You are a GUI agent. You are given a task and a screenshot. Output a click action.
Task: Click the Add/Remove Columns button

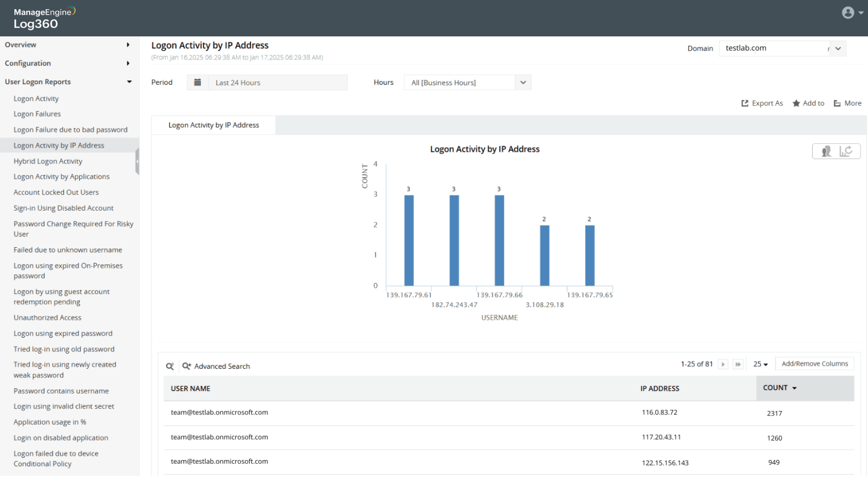point(814,364)
